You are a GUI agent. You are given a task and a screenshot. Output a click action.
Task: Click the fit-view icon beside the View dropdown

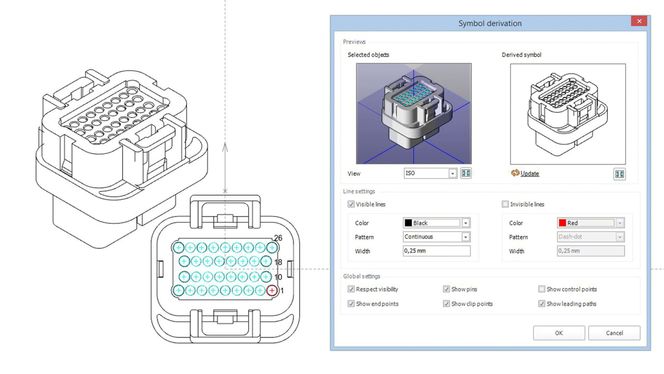(x=466, y=173)
